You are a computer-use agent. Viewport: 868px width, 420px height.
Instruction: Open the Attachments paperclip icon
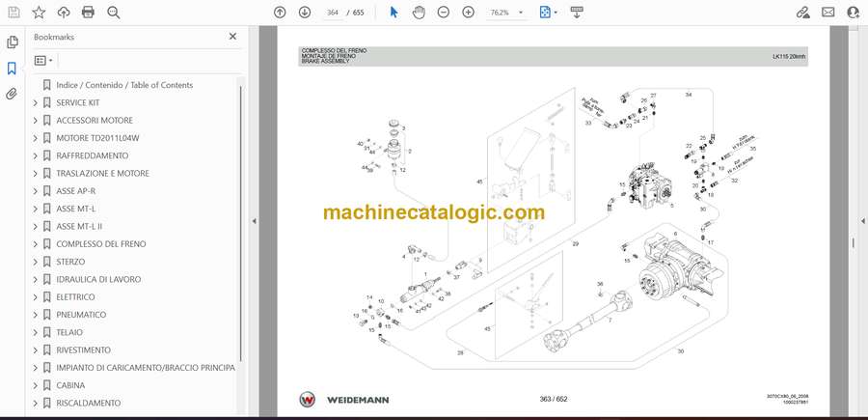[12, 94]
